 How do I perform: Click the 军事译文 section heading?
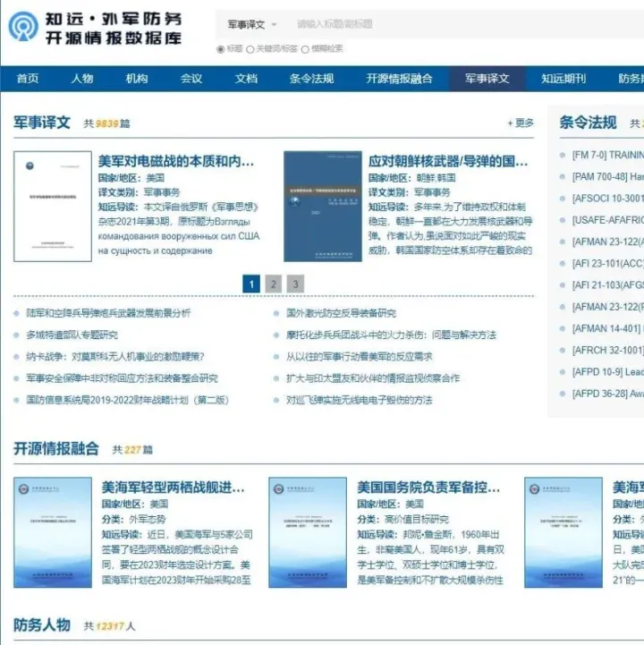pos(42,123)
